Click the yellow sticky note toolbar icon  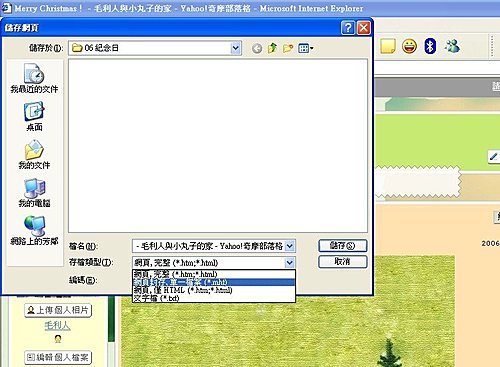(x=388, y=46)
